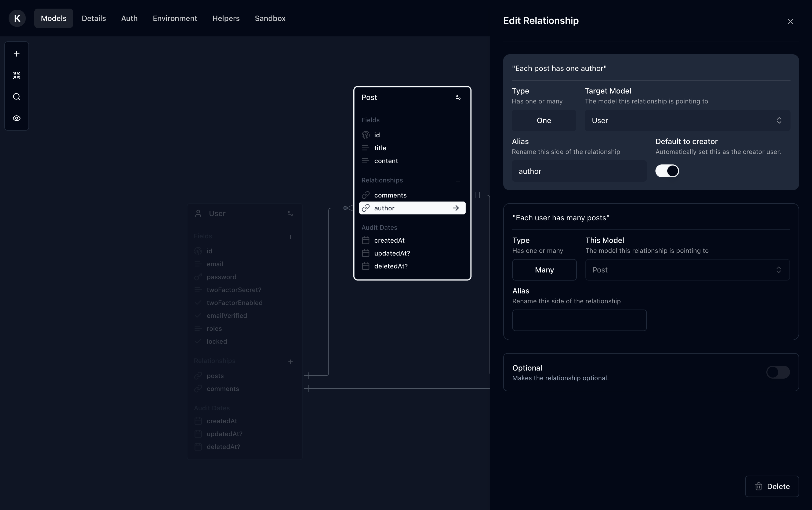Delete the relationship with Delete button
812x510 pixels.
pyautogui.click(x=771, y=486)
